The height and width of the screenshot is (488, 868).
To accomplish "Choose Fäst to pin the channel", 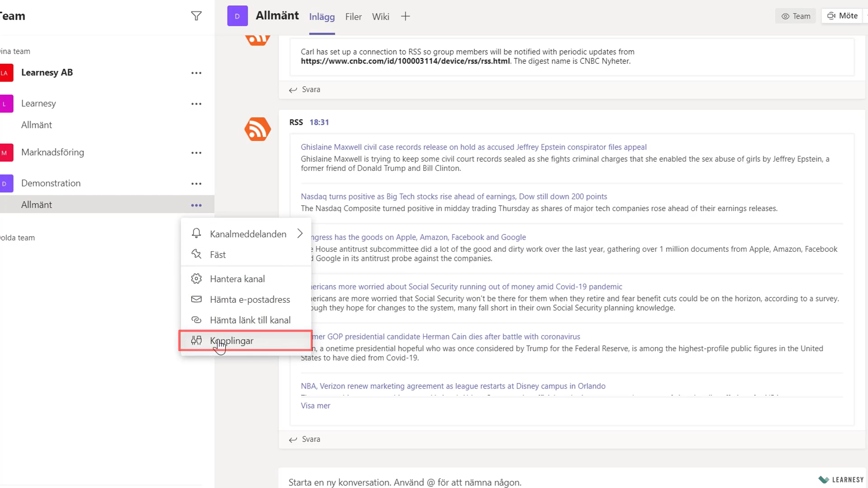I will [246, 254].
